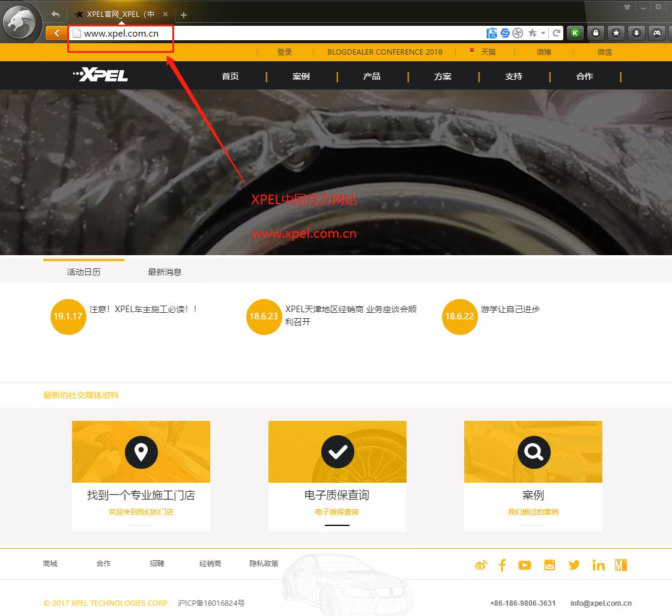Click the cheetah browser logo button
672x616 pixels.
tap(20, 22)
